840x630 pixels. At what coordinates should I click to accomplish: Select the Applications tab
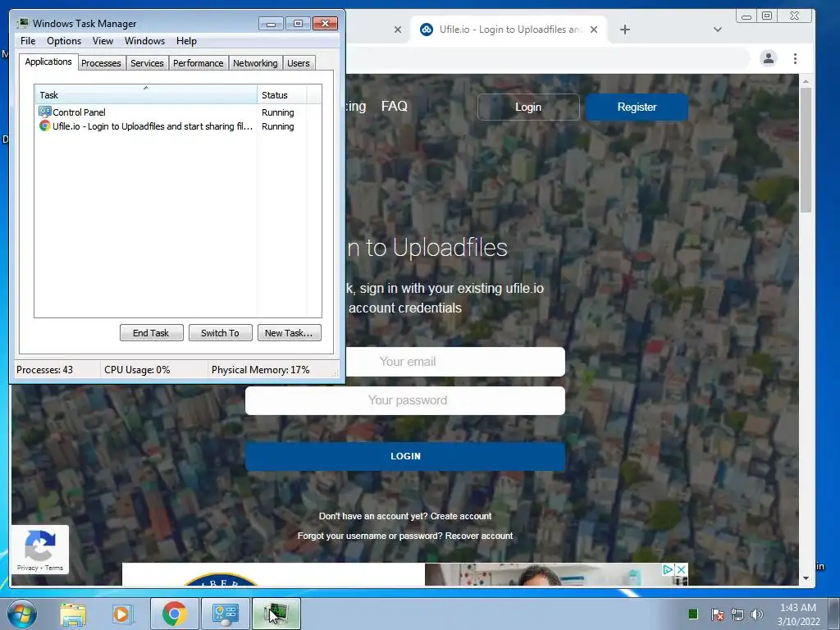coord(48,62)
